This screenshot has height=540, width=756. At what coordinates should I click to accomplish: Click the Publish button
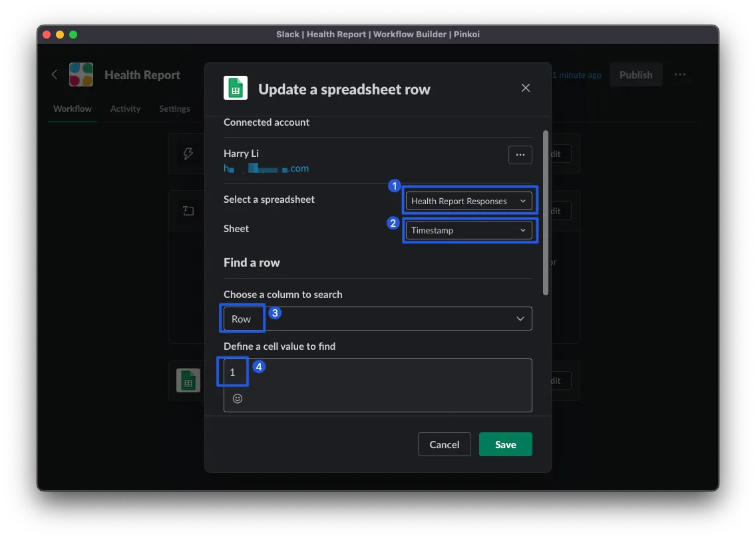tap(636, 74)
